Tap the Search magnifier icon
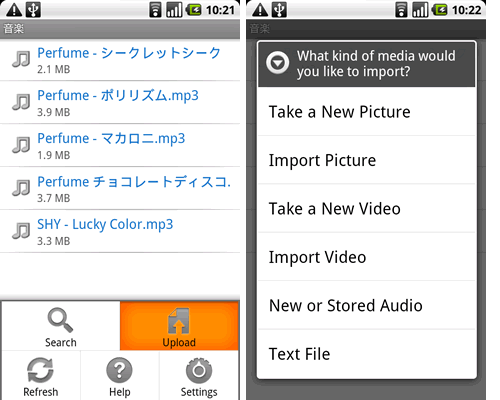Viewport: 500px width, 400px height. tap(60, 320)
